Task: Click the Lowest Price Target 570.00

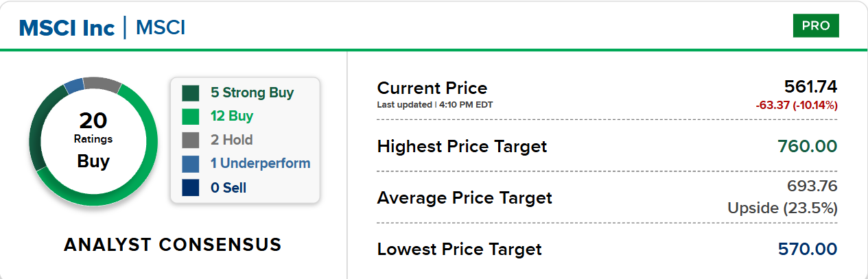Action: click(x=808, y=249)
